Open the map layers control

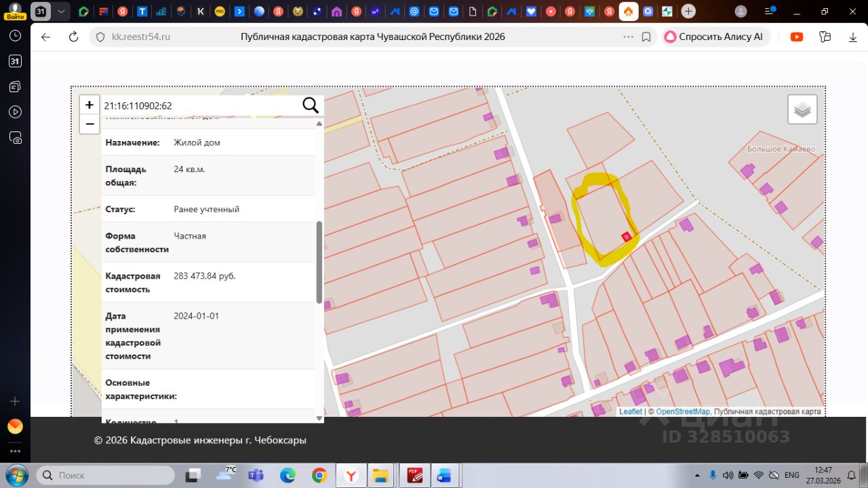point(802,109)
